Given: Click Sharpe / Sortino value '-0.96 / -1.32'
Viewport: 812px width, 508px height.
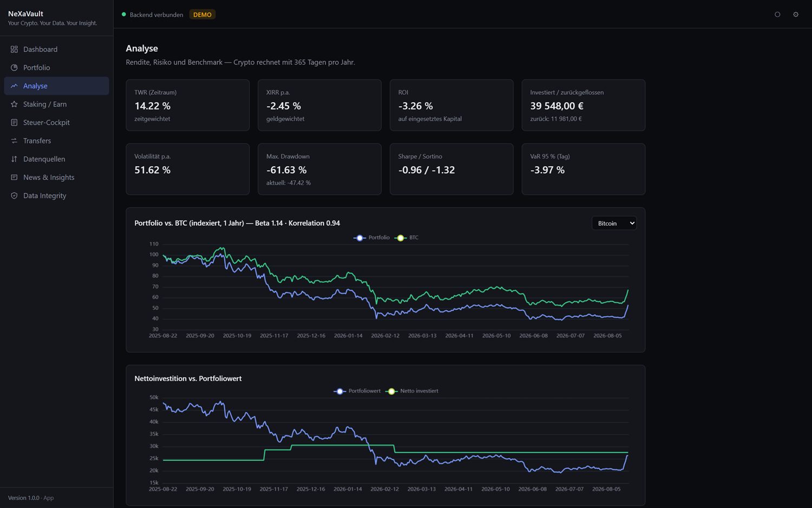Looking at the screenshot, I should coord(427,170).
